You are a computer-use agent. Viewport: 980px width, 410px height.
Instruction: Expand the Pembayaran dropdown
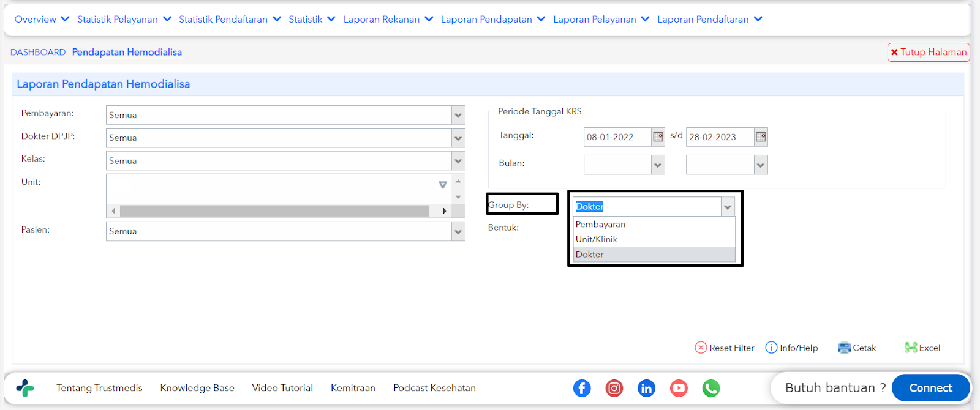pyautogui.click(x=458, y=115)
